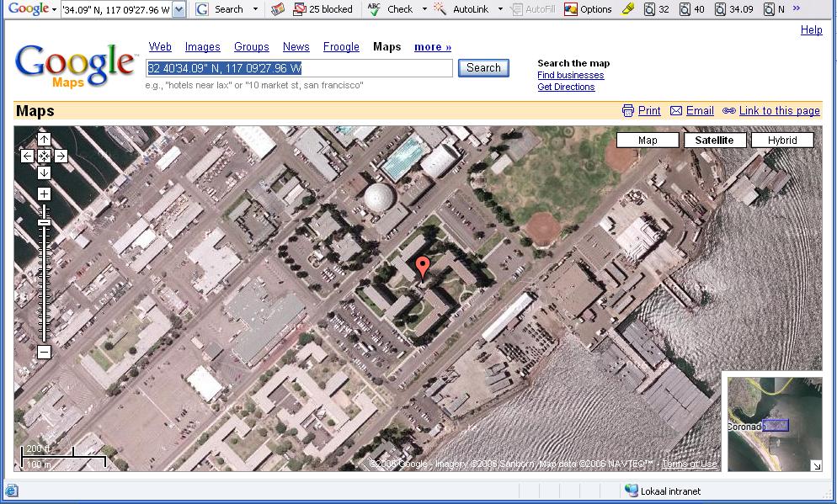Screen dimensions: 837x504
Task: Switch map view to Satellite mode
Action: coord(714,141)
